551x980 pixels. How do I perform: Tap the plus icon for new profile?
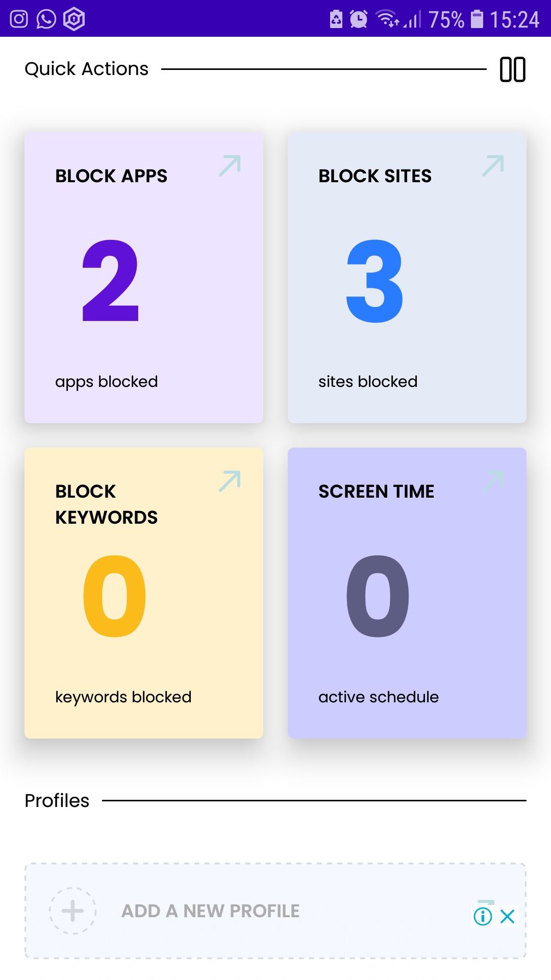pos(72,911)
